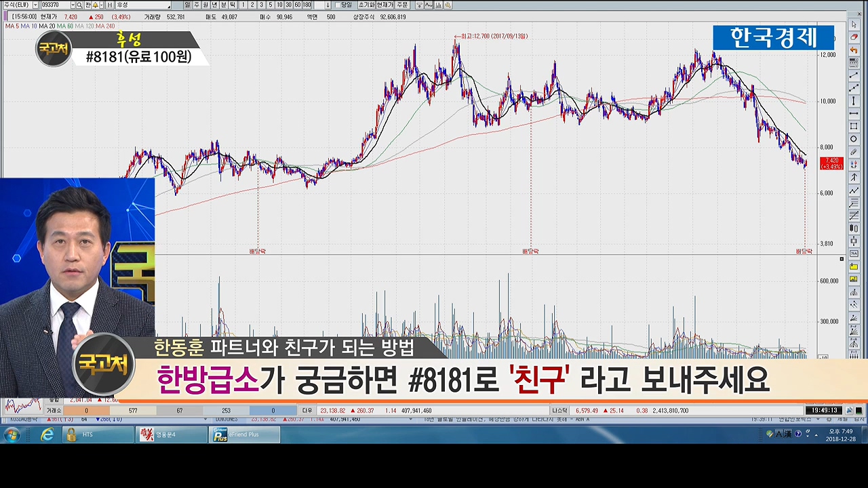Click the magnifier search icon beside stock code
This screenshot has height=488, width=868.
(x=80, y=5)
